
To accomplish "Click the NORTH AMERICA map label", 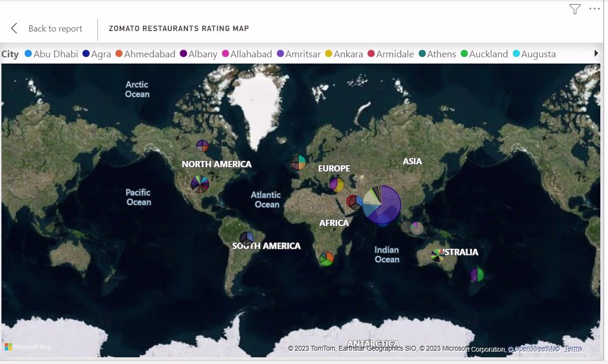I will tap(217, 164).
